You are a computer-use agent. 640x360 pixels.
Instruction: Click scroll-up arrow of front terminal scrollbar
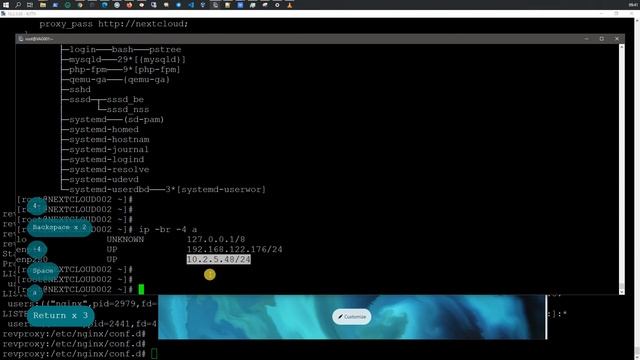click(622, 47)
